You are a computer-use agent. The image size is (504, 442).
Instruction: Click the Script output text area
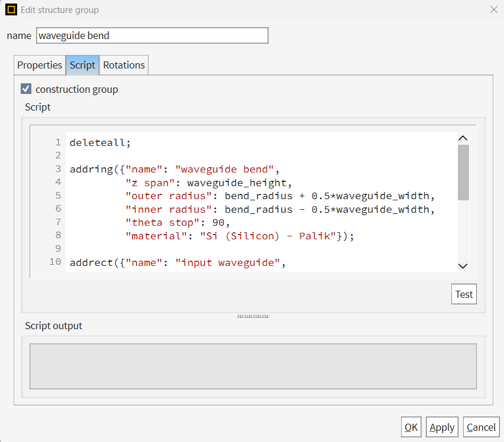pos(253,366)
